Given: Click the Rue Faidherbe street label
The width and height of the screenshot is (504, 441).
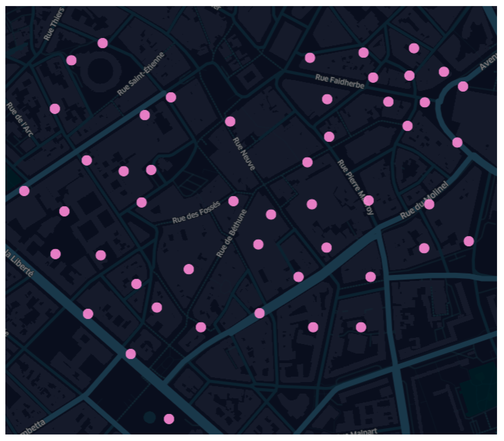Looking at the screenshot, I should [x=339, y=81].
